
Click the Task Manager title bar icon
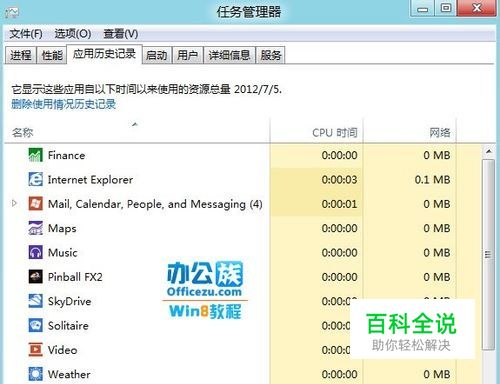coord(12,12)
